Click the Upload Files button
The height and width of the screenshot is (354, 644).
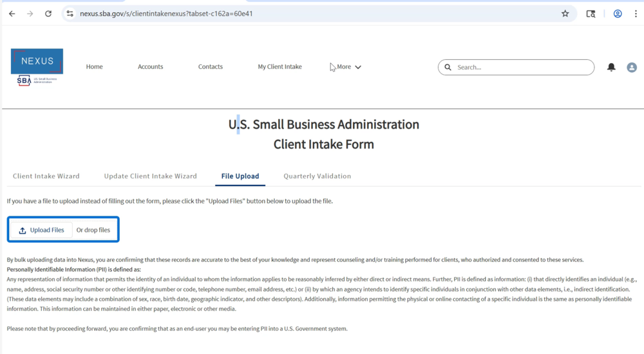tap(42, 230)
